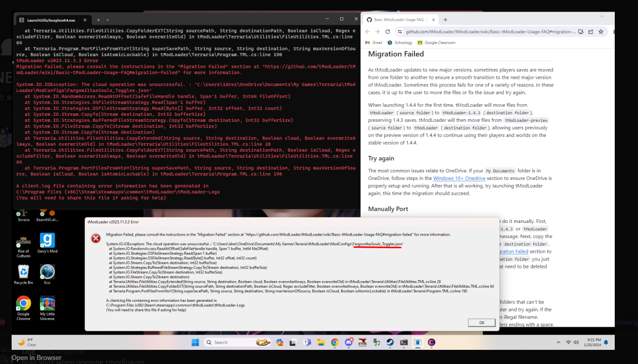Open BeamNG.drive desktop shortcut
This screenshot has width=638, height=364.
pos(47,216)
